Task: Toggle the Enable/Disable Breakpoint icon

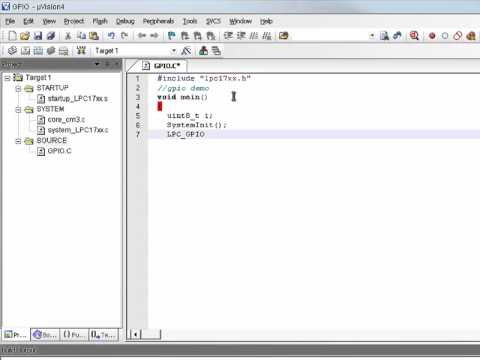Action: (445, 36)
